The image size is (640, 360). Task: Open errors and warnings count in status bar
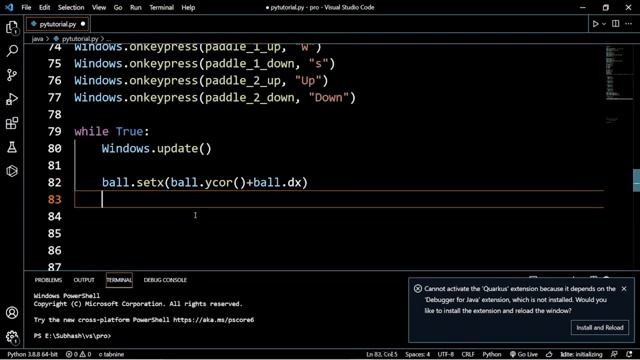[78, 354]
